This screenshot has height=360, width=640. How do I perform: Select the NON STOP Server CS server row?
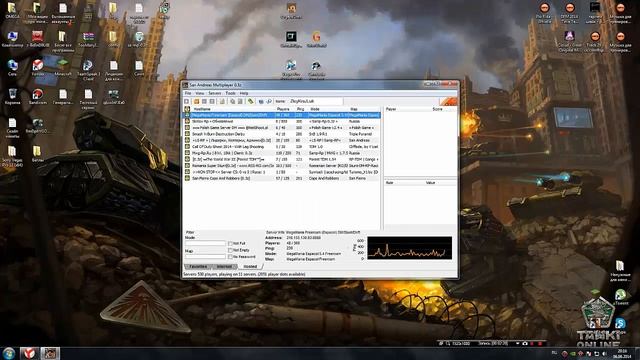[x=282, y=172]
